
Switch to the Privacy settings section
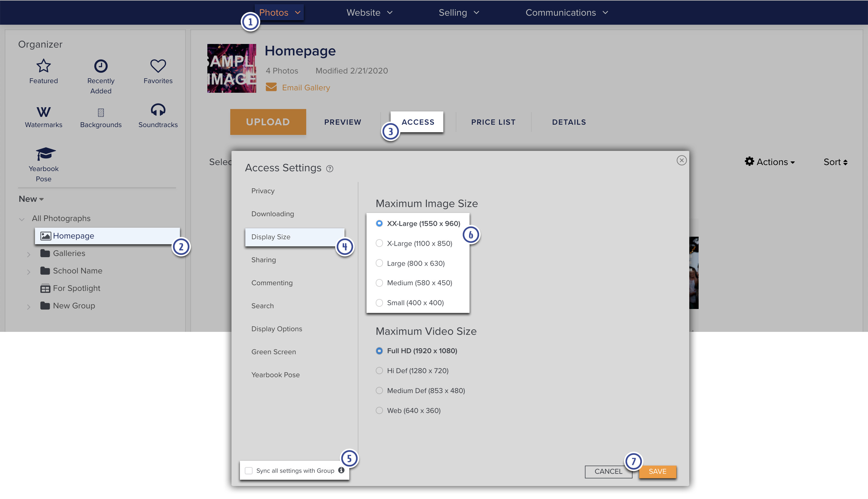pyautogui.click(x=263, y=191)
